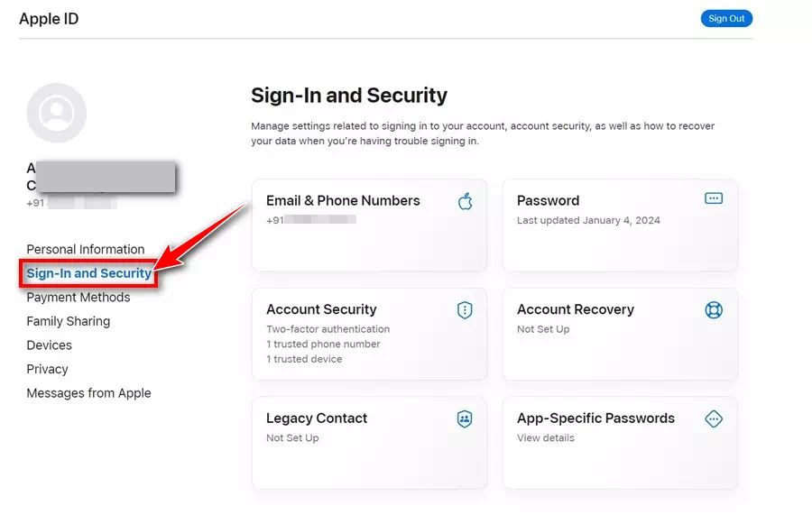Screen dimensions: 812x524
Task: Open the Privacy section
Action: coord(47,369)
